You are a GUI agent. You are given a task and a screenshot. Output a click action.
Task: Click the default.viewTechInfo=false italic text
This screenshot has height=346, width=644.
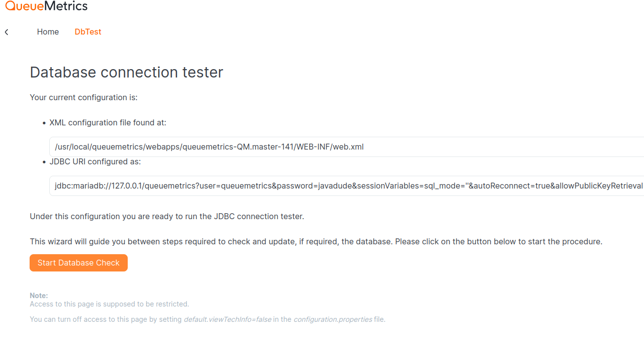(227, 319)
